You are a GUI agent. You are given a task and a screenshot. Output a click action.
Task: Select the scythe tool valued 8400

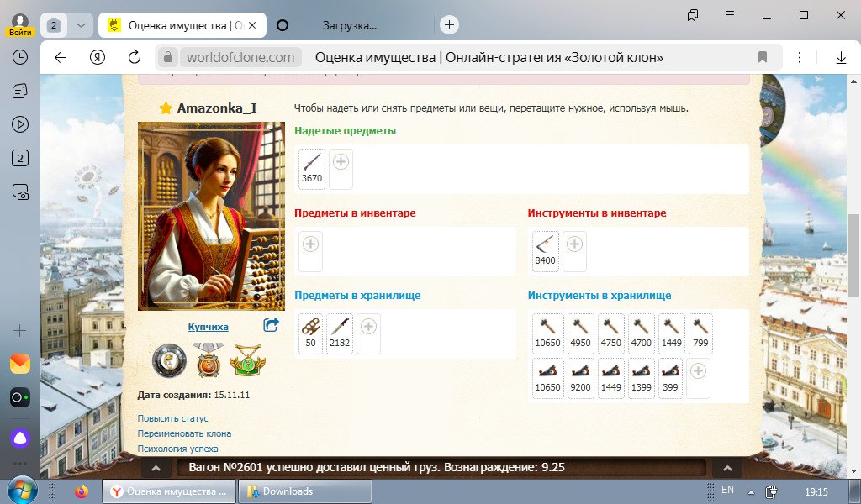point(545,250)
